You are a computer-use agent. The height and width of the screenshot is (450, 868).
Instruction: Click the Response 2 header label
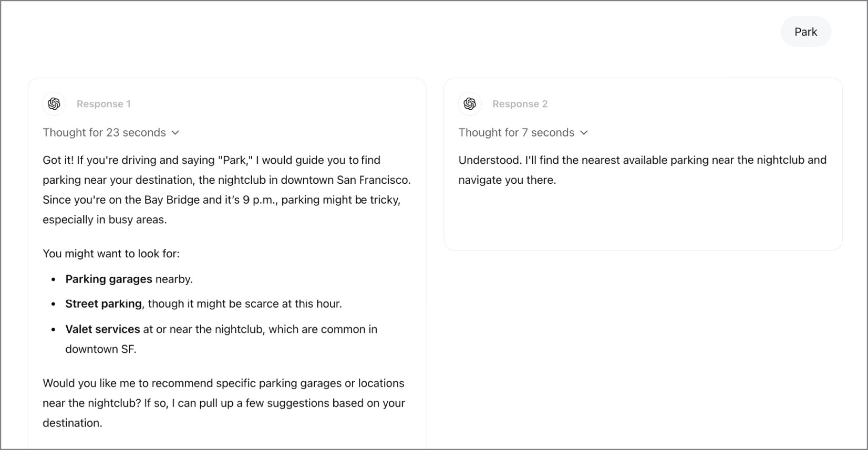click(520, 104)
